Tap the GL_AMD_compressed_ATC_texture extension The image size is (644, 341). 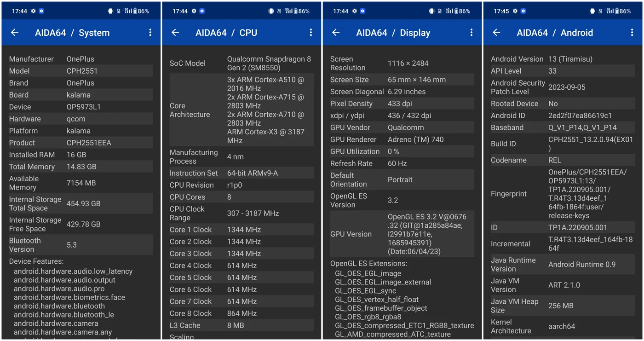click(393, 334)
